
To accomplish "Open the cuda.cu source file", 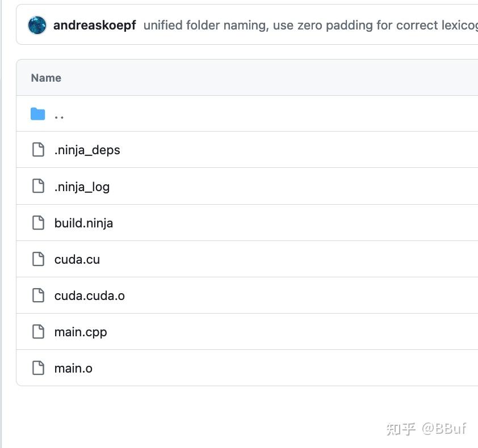I will click(x=77, y=259).
